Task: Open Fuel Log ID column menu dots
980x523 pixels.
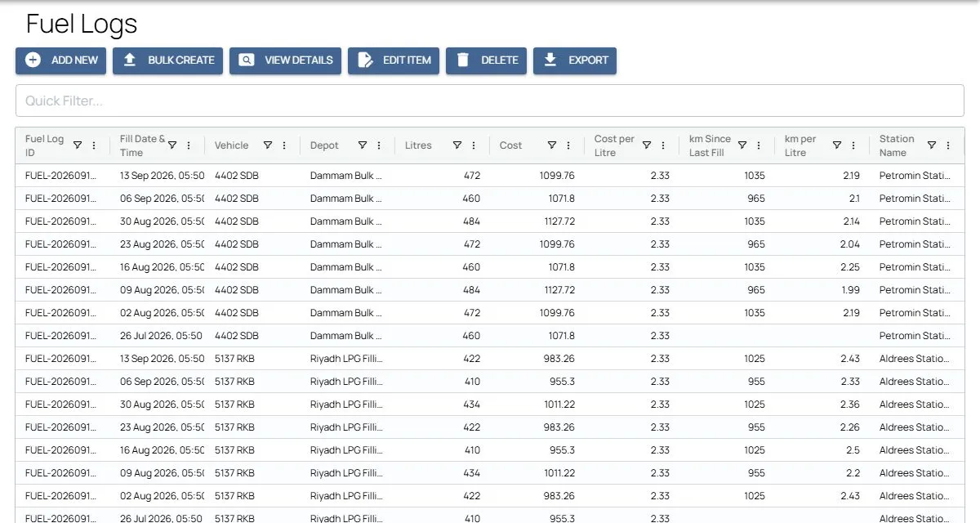Action: point(94,145)
